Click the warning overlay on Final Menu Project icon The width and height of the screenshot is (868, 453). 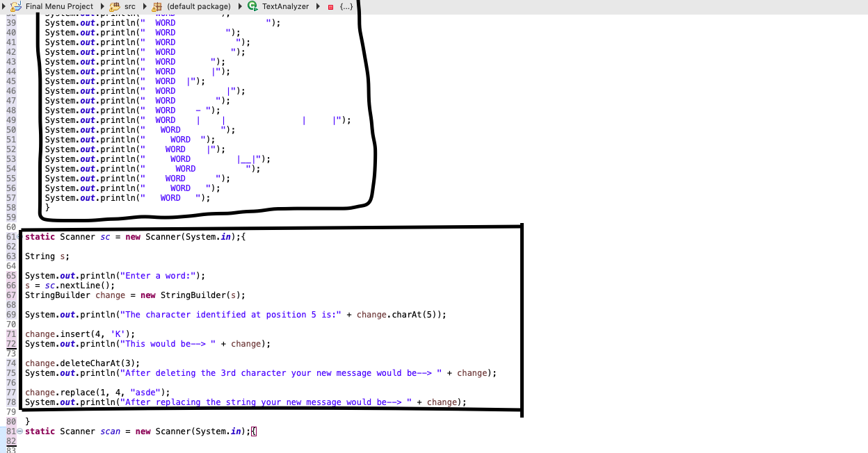pyautogui.click(x=12, y=8)
